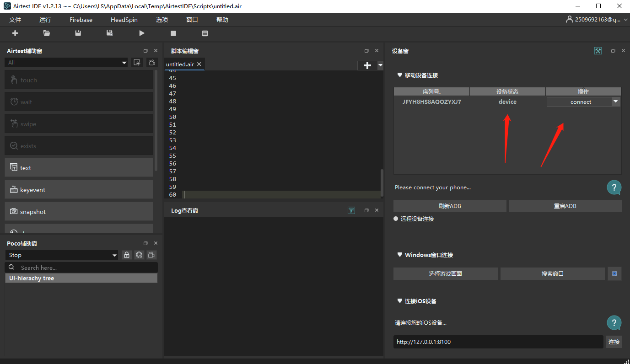Click the Poco inspect cursor icon

click(139, 255)
